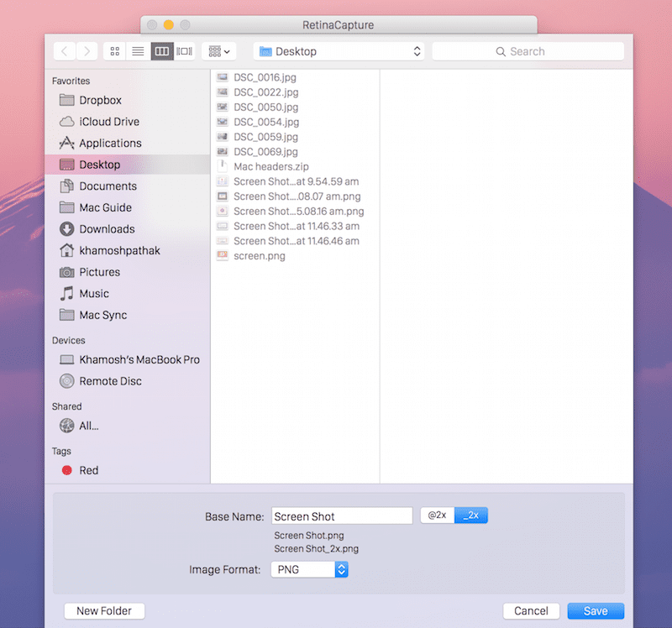Select iCloud Drive in the sidebar
This screenshot has width=672, height=628.
pos(127,122)
